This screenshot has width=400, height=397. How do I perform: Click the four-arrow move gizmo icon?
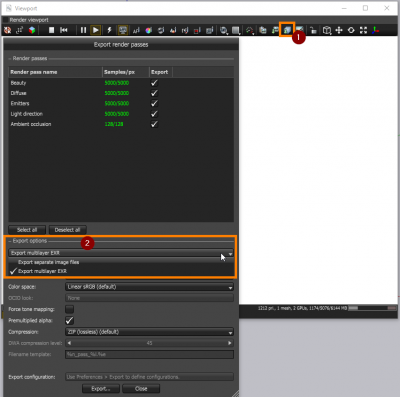(339, 30)
